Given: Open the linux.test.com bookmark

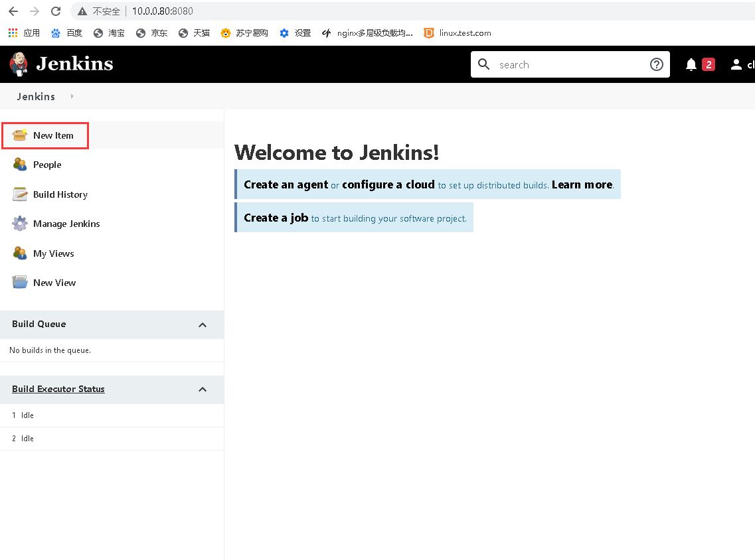Looking at the screenshot, I should [x=458, y=33].
